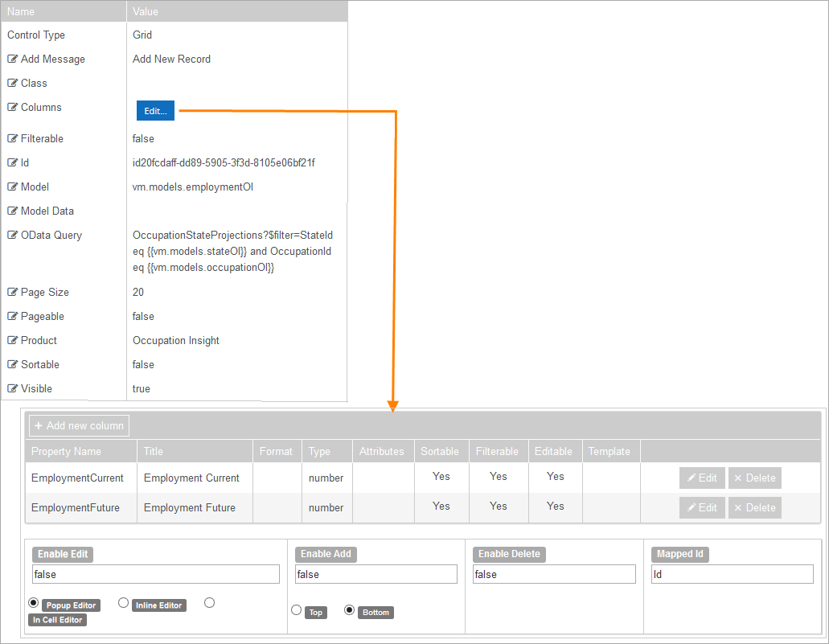Click the pencil icon beside Pageable
Screen dimensions: 829x644
coord(12,317)
